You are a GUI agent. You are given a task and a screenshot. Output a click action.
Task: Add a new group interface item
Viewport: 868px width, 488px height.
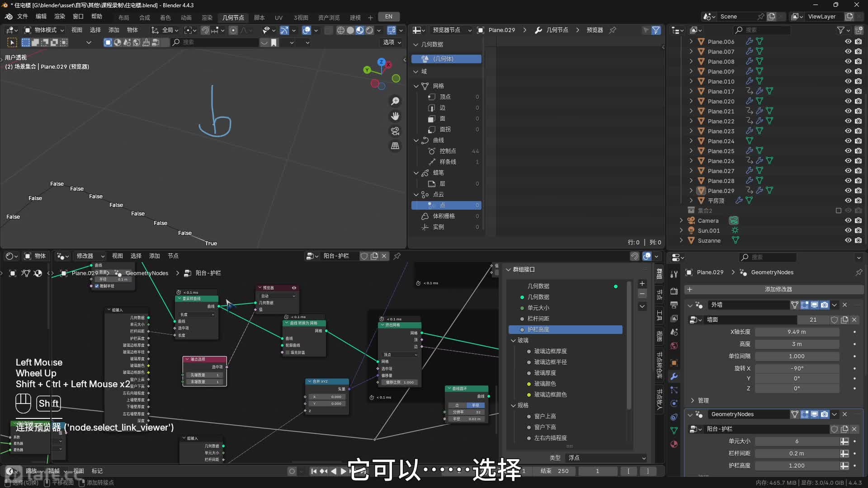pos(642,284)
